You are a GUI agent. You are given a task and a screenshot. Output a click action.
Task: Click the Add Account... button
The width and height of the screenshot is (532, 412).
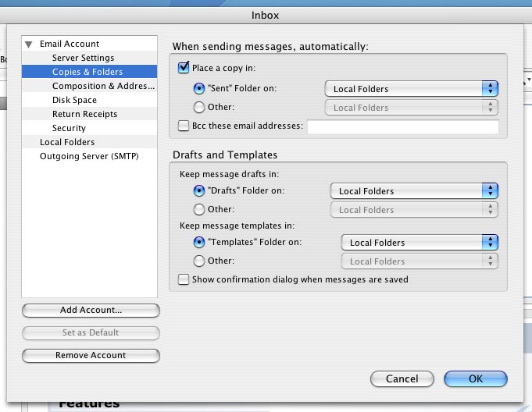91,311
